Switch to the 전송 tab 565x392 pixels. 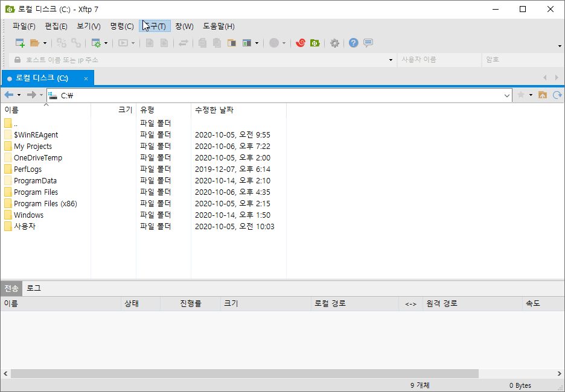(x=11, y=288)
